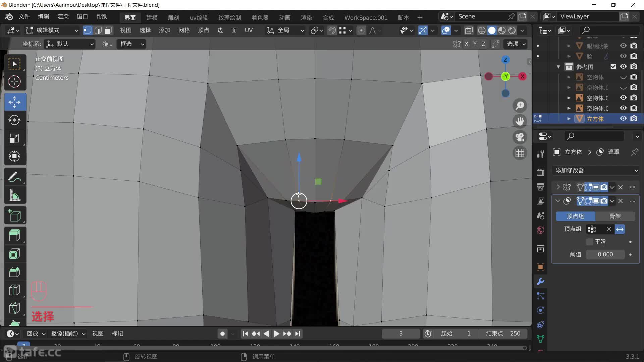Select the Loop Cut tool
This screenshot has height=362, width=644.
(x=14, y=290)
